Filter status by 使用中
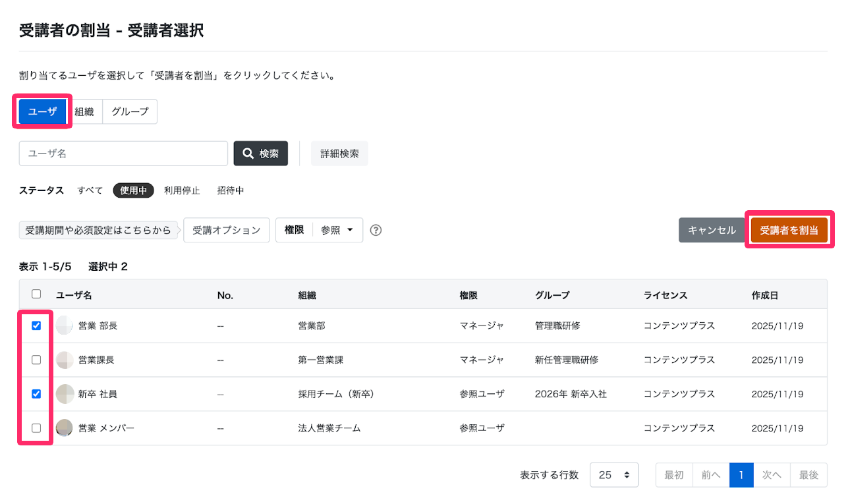The width and height of the screenshot is (850, 504). point(133,190)
